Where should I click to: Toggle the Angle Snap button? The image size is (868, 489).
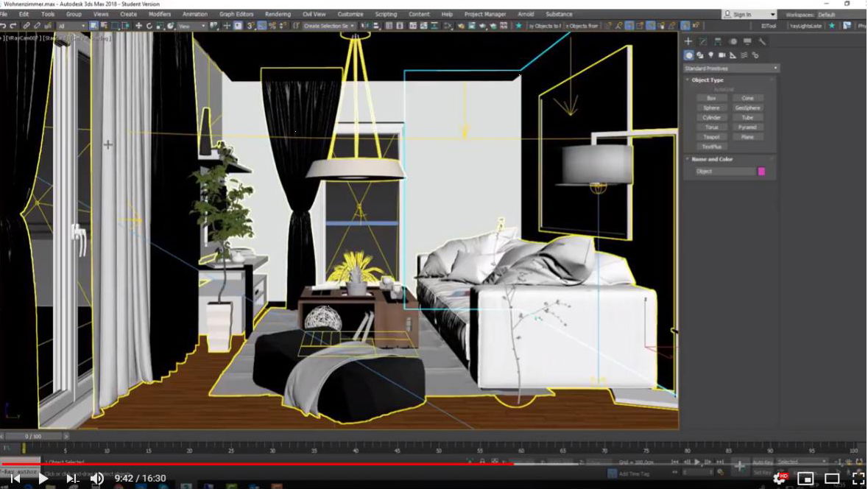(x=261, y=26)
